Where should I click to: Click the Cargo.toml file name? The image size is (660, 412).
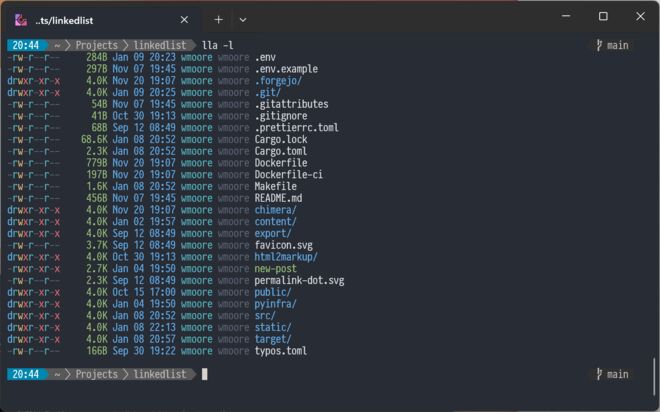click(x=281, y=151)
